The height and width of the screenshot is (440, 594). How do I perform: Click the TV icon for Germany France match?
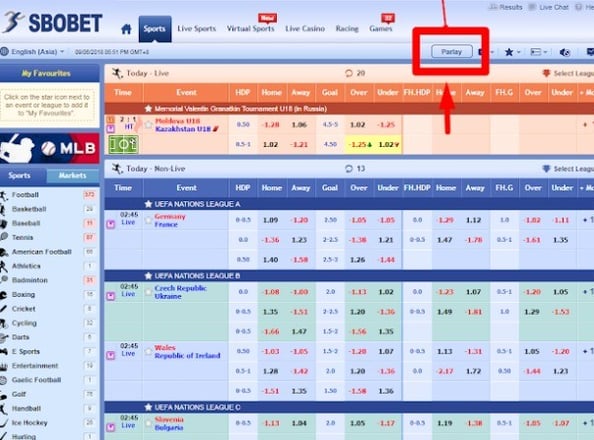[x=111, y=224]
